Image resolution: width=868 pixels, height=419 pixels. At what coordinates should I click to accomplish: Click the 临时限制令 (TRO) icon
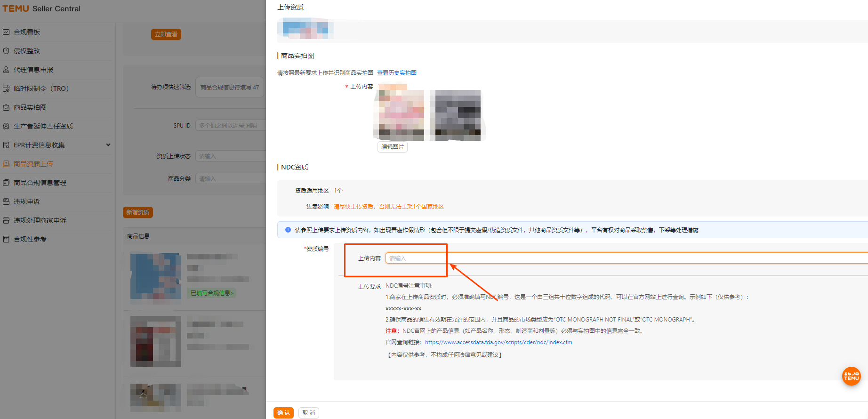pos(6,89)
